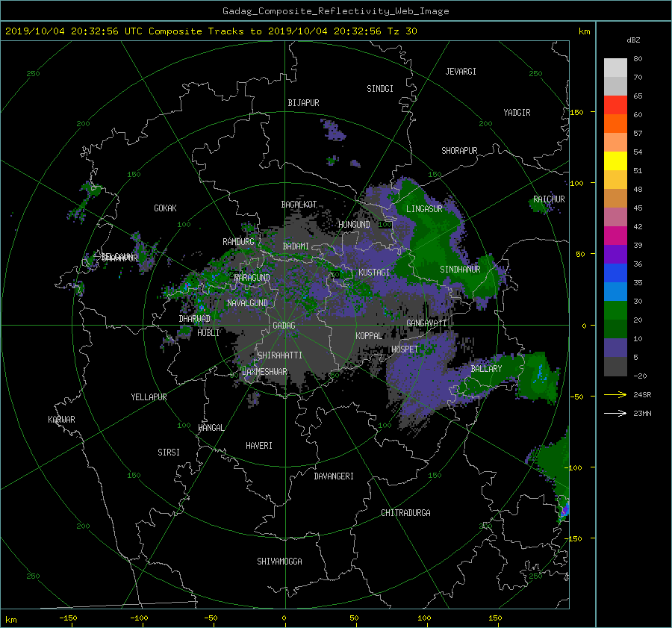Viewport: 672px width, 628px height.
Task: Click the green echo cell east of BALLARY
Action: [x=538, y=377]
